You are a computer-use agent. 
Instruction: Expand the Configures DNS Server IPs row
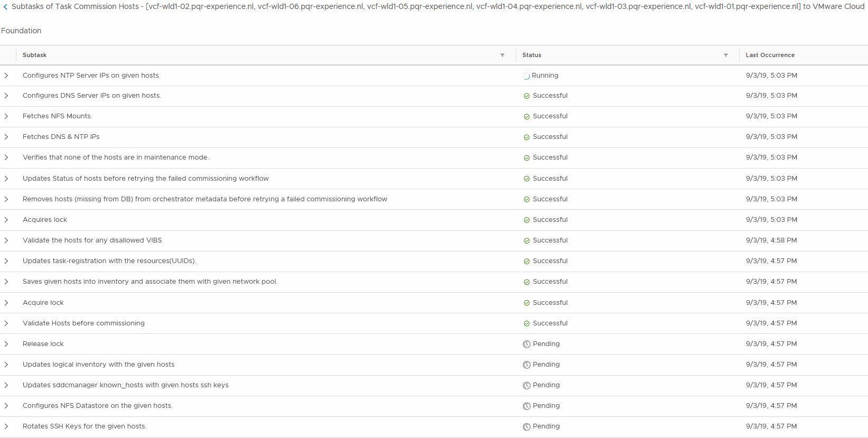6,96
